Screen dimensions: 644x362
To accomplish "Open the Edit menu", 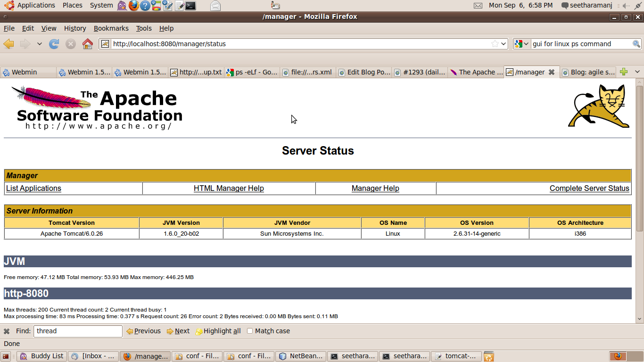I will click(x=28, y=28).
